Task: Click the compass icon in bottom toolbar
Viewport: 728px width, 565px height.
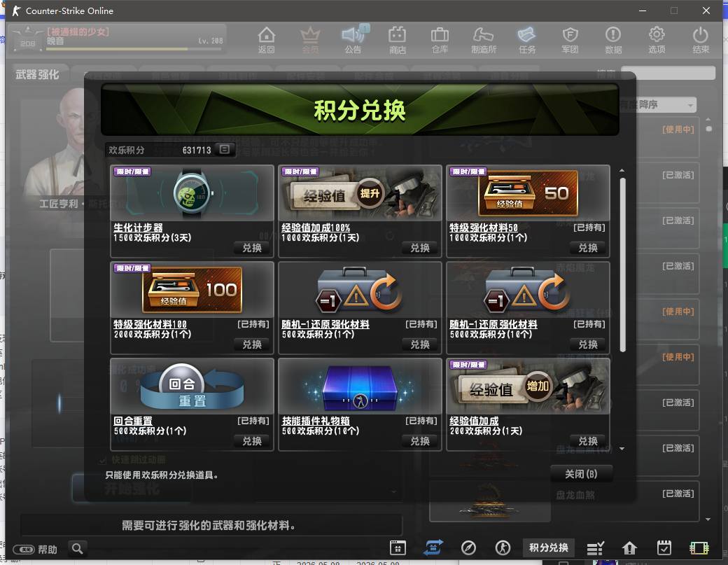Action: tap(468, 547)
